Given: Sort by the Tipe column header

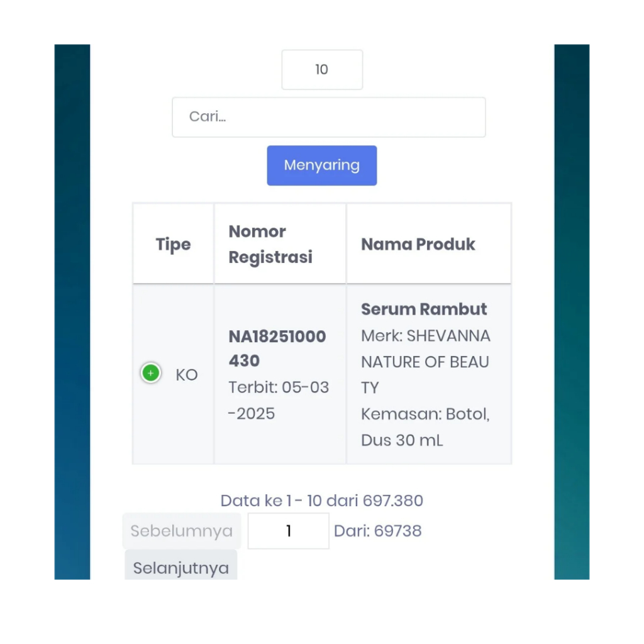Looking at the screenshot, I should click(173, 243).
